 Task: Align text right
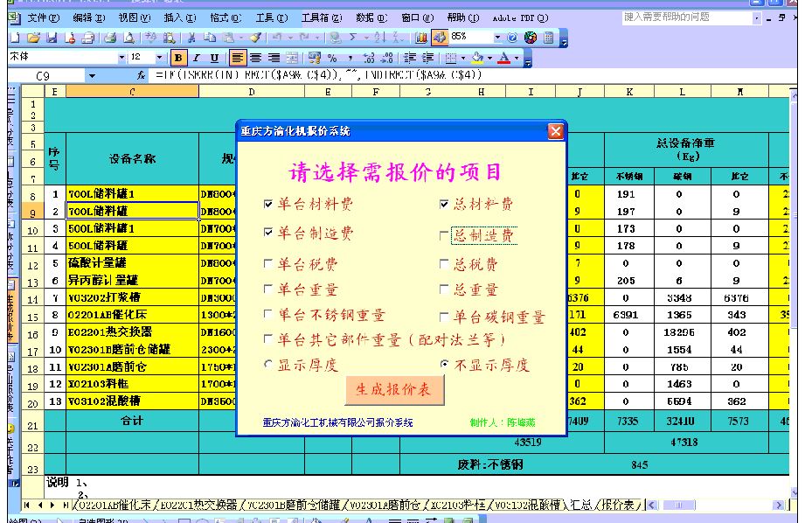(x=274, y=58)
